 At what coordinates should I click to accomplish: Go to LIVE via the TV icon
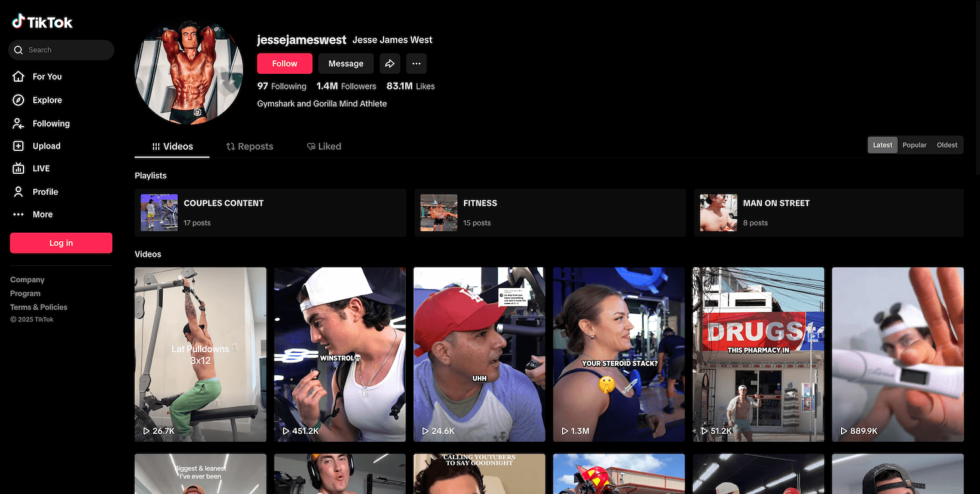pyautogui.click(x=19, y=169)
